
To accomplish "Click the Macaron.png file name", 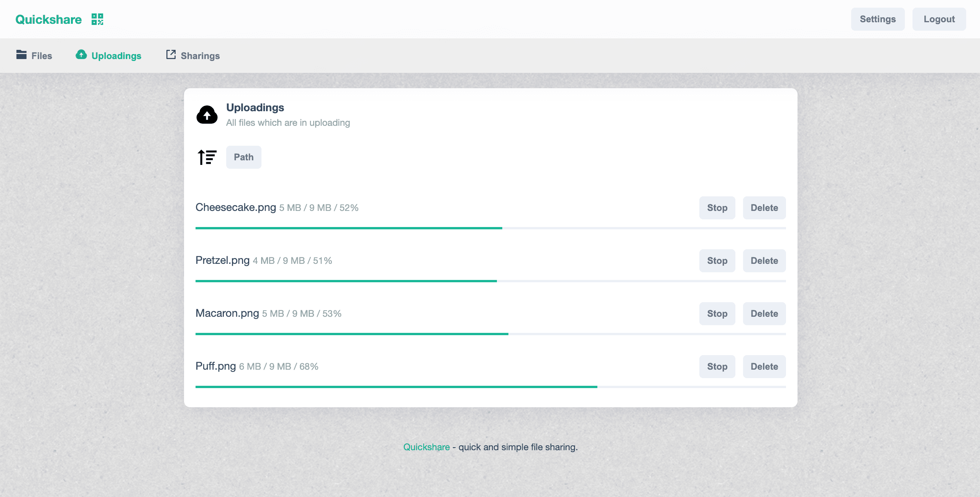I will tap(227, 313).
